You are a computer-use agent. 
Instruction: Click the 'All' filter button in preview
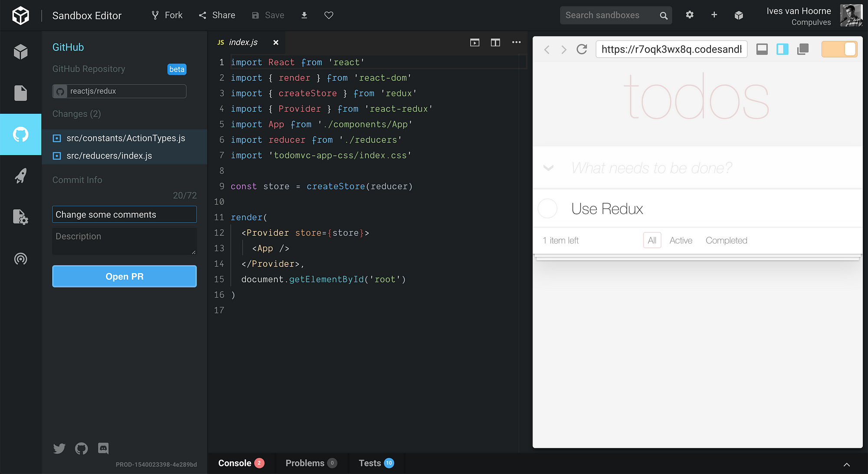651,240
